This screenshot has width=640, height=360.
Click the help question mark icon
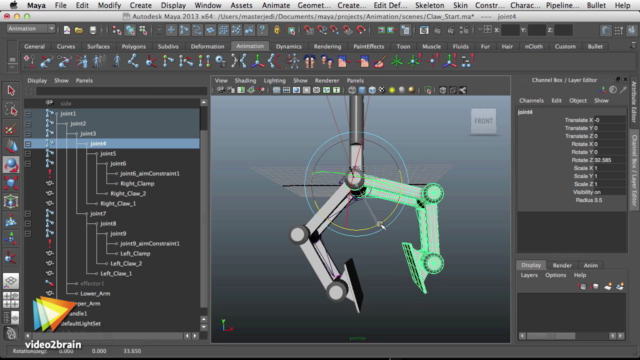pos(262,30)
